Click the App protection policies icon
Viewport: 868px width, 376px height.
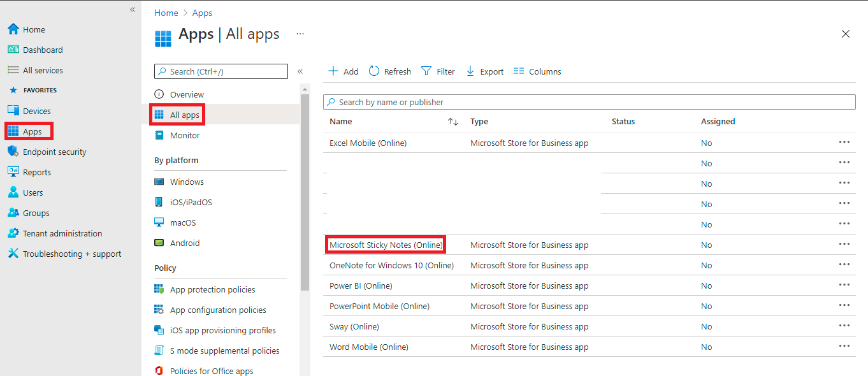click(x=159, y=289)
